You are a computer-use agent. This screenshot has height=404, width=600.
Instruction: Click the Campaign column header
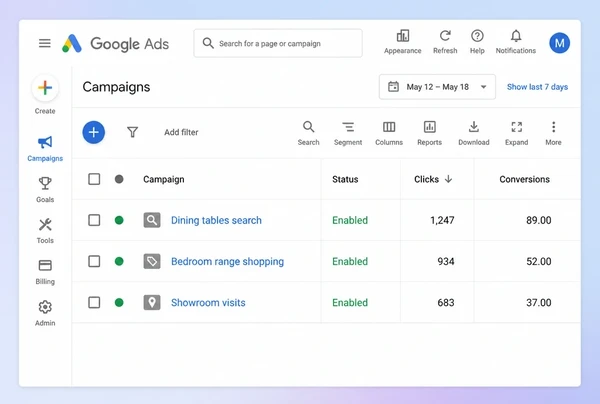pos(164,179)
